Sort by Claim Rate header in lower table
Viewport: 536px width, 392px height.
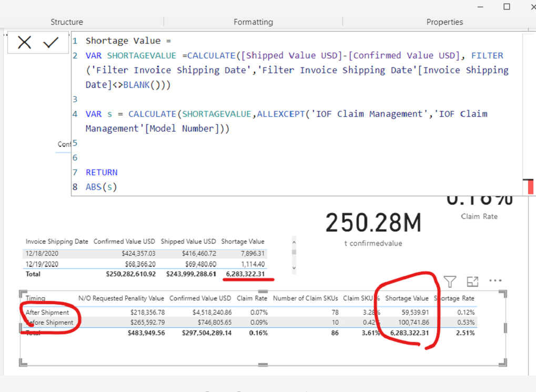(252, 298)
